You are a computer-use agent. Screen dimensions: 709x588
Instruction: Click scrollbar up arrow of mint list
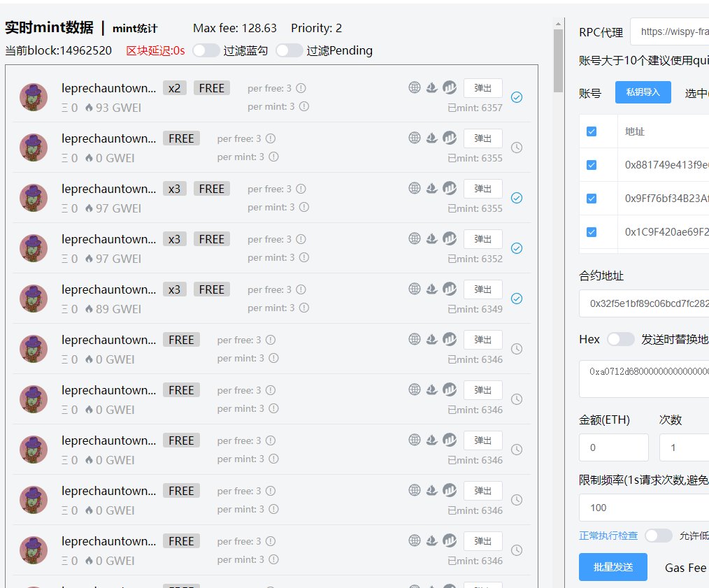(558, 24)
